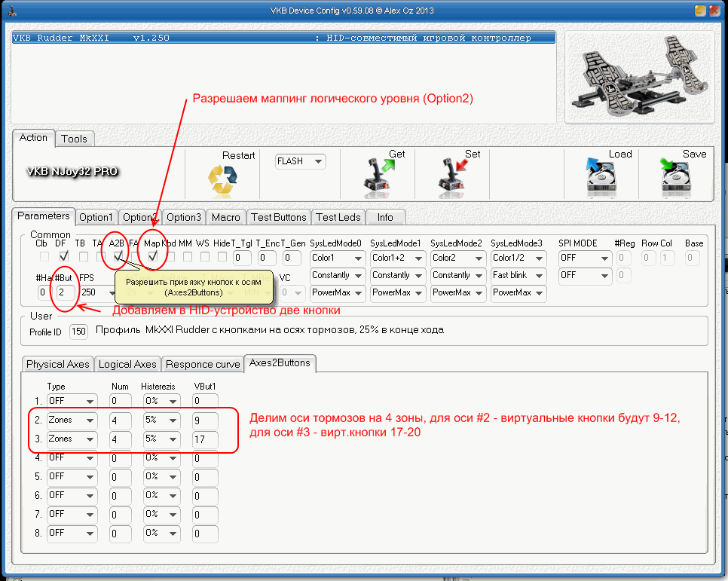The image size is (728, 581).
Task: Click the T_Gen value field
Action: pos(292,258)
